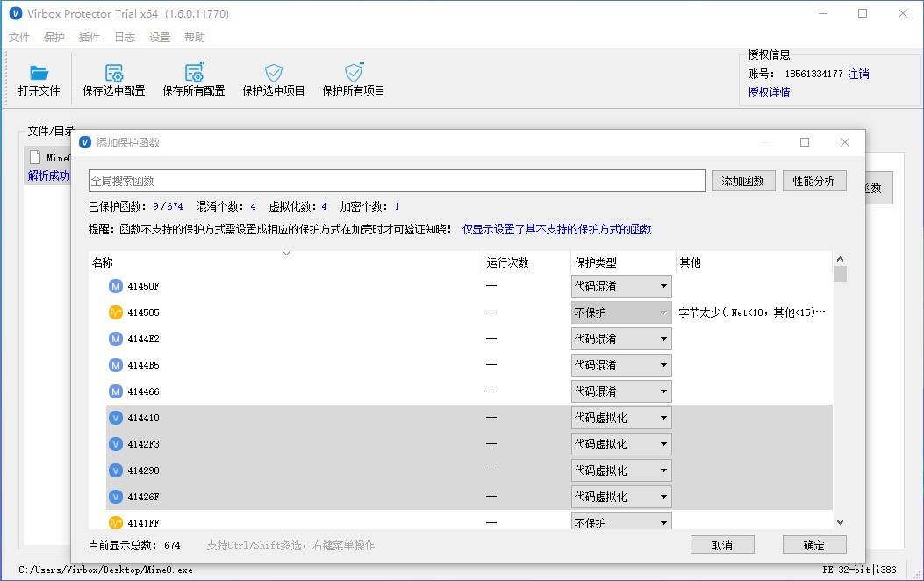Open protection type dropdown for 4141FF
This screenshot has width=924, height=581.
pyautogui.click(x=621, y=521)
